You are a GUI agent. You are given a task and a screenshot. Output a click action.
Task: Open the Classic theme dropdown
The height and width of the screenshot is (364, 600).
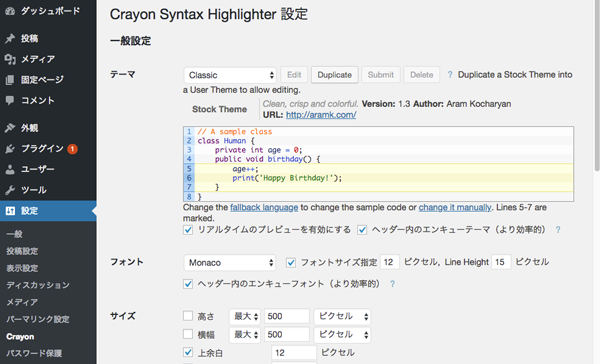coord(230,75)
